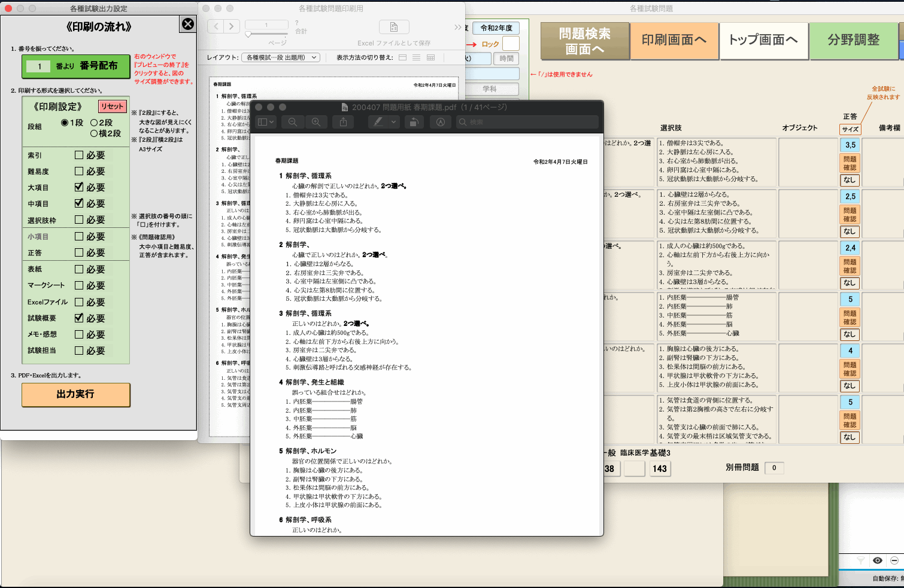
Task: Click the Excel file save icon
Action: [394, 27]
